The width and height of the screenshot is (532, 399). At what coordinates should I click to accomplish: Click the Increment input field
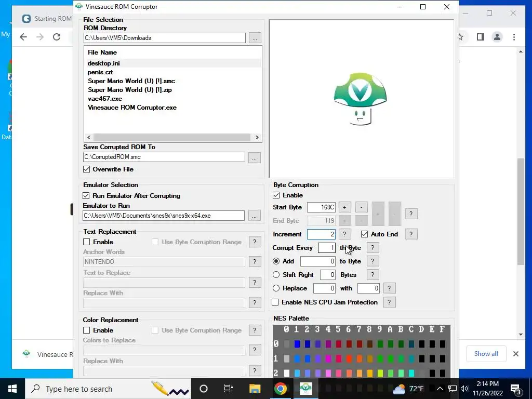[321, 234]
